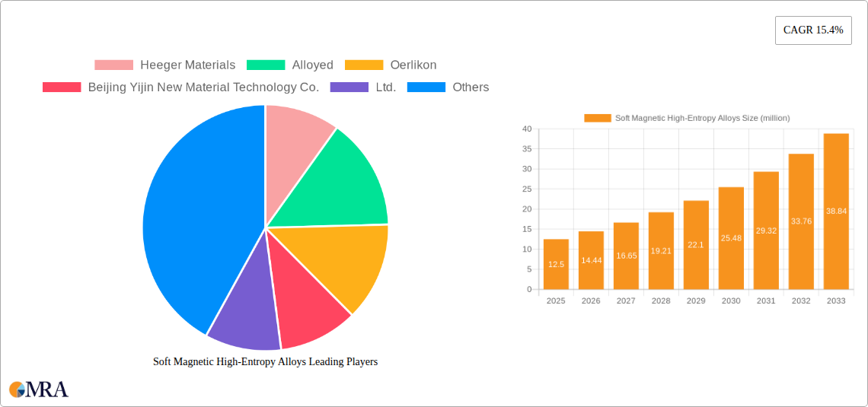Toggle Alloyed green legend swatch
Image resolution: width=868 pixels, height=407 pixels.
point(266,65)
